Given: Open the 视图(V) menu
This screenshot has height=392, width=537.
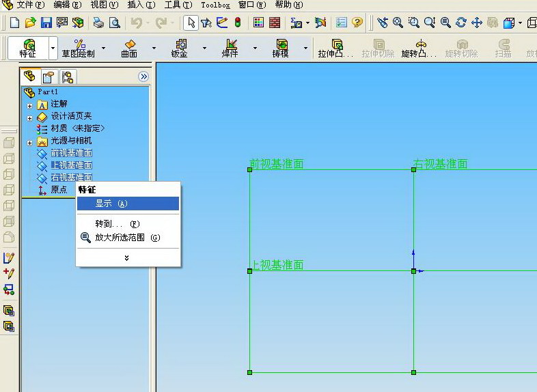Looking at the screenshot, I should point(104,5).
